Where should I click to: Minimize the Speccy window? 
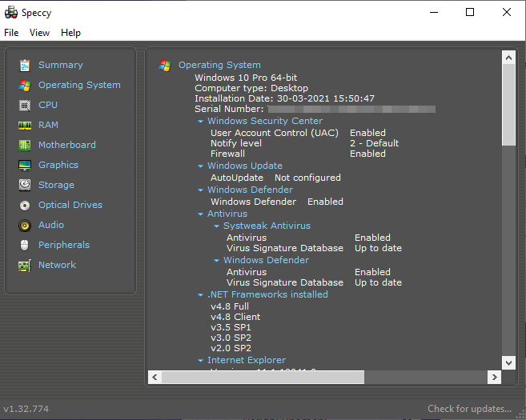434,13
